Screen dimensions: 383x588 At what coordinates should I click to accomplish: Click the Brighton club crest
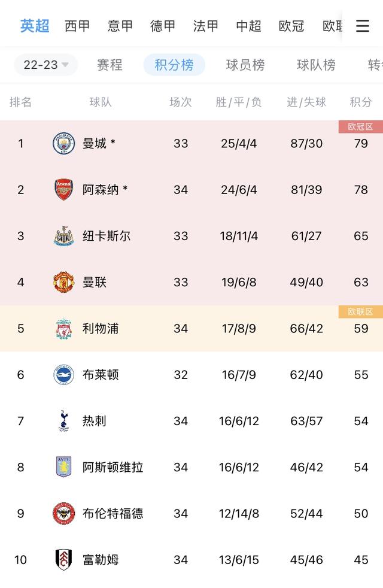click(x=63, y=375)
